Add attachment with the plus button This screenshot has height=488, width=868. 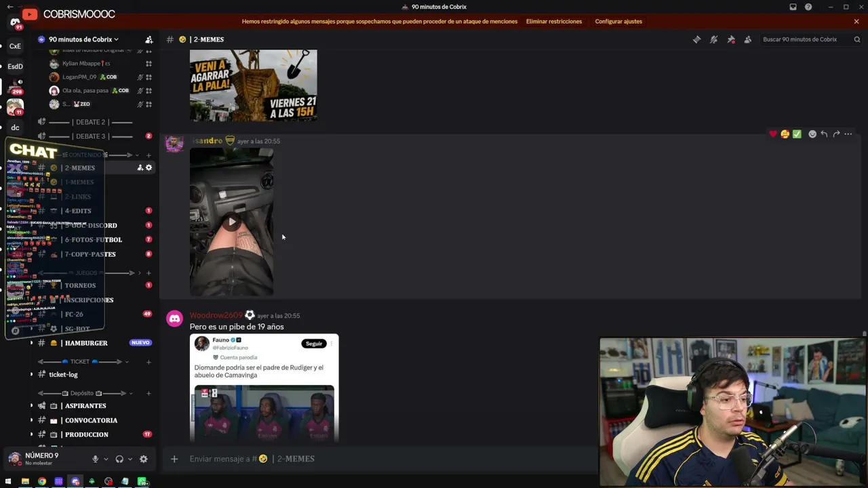pos(174,459)
